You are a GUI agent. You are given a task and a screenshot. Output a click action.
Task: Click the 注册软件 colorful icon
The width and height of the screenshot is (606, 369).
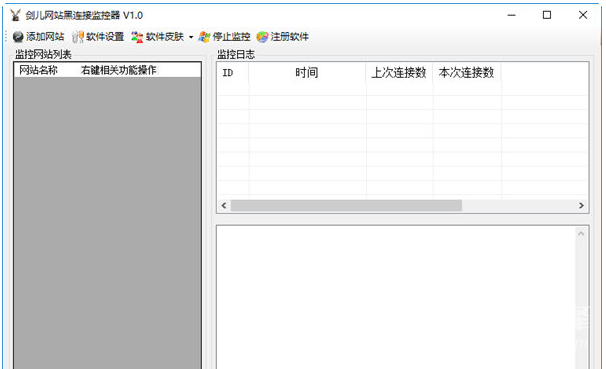tap(262, 37)
